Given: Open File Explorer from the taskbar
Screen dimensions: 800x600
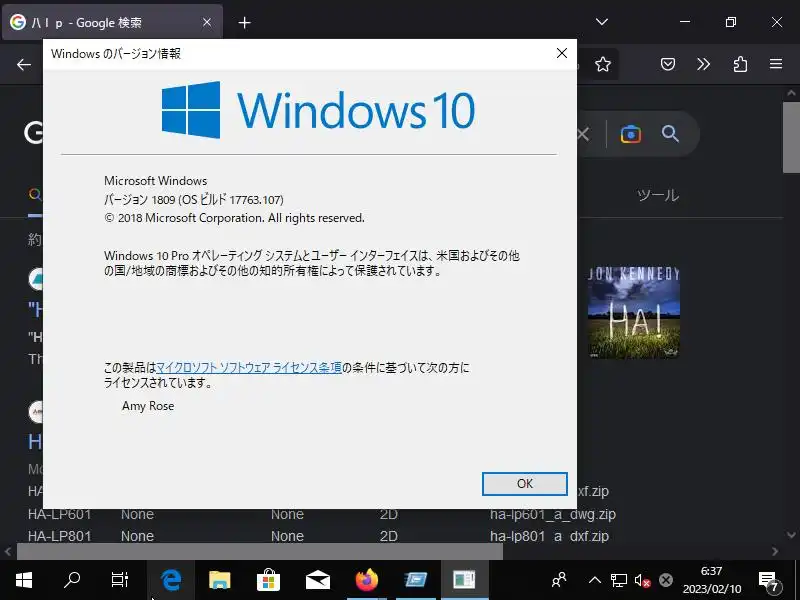Looking at the screenshot, I should [x=220, y=580].
